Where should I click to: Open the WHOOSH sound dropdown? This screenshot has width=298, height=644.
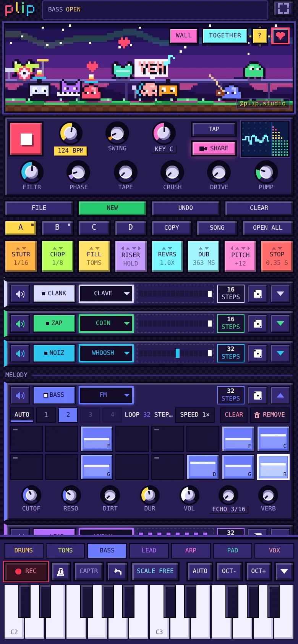106,353
